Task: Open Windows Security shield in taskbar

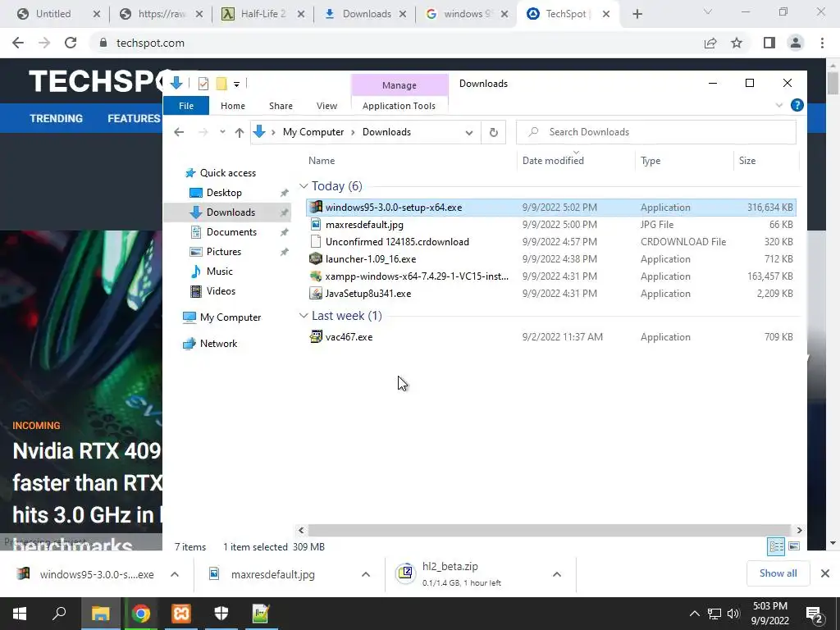Action: 221,614
